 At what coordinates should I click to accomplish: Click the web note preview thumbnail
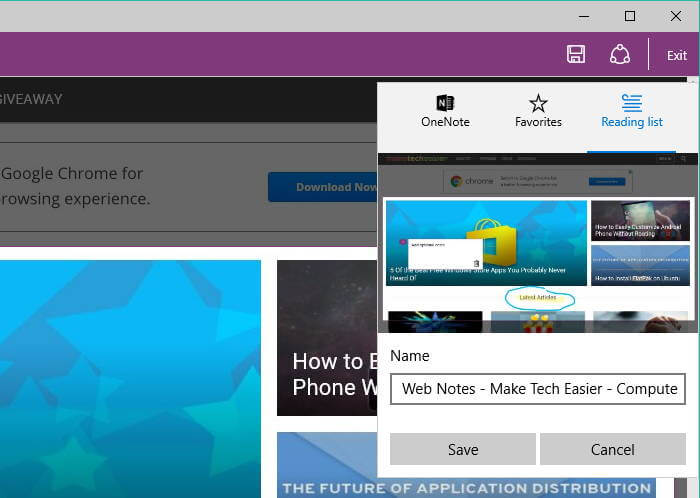pyautogui.click(x=538, y=243)
